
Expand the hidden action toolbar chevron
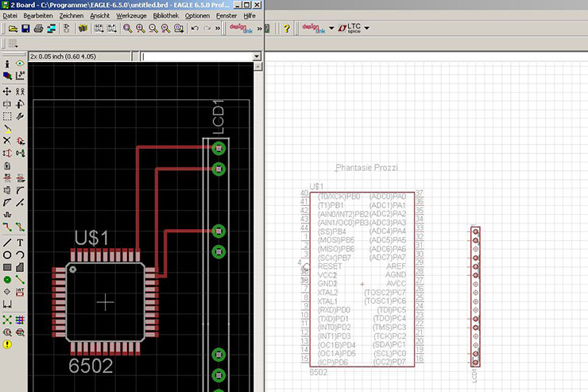tap(218, 29)
